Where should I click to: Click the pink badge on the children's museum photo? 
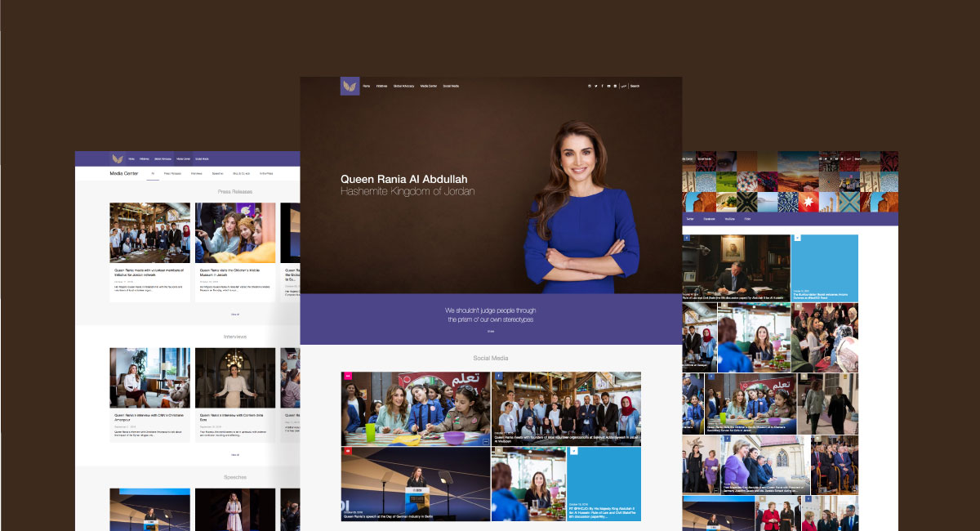pos(347,376)
